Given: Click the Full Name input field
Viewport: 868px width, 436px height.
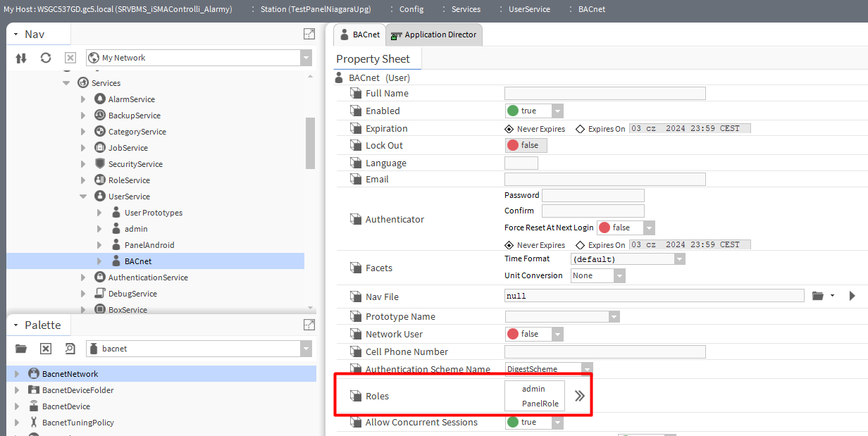Looking at the screenshot, I should point(604,93).
